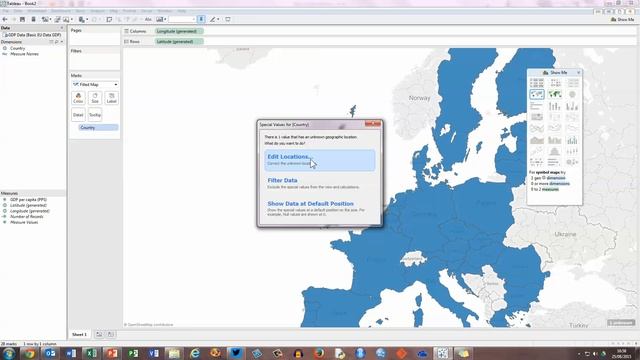Click the Country pill on Marks card
This screenshot has height=360, width=640.
click(x=98, y=128)
